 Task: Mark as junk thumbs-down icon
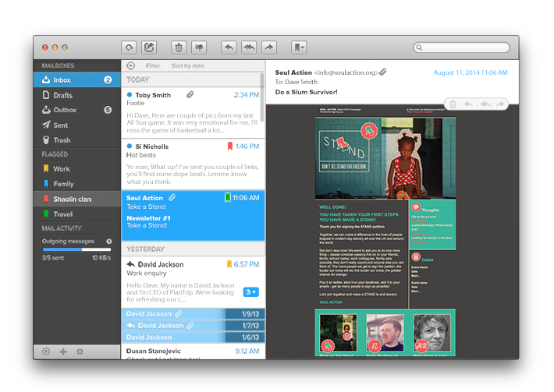(199, 48)
